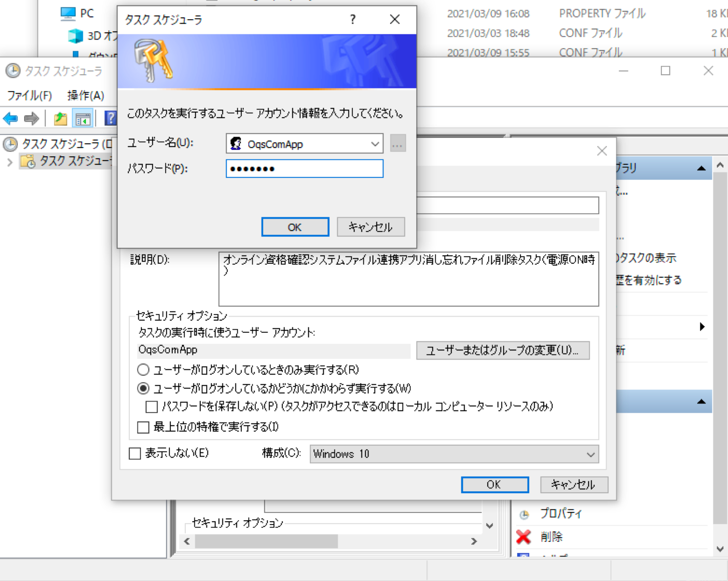
Task: Click the gray Forward arrow in toolbar
Action: 32,118
